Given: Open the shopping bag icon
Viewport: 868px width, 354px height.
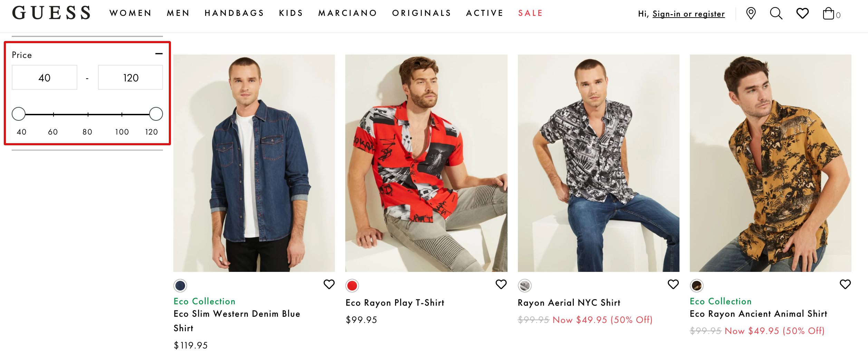Looking at the screenshot, I should click(x=828, y=14).
